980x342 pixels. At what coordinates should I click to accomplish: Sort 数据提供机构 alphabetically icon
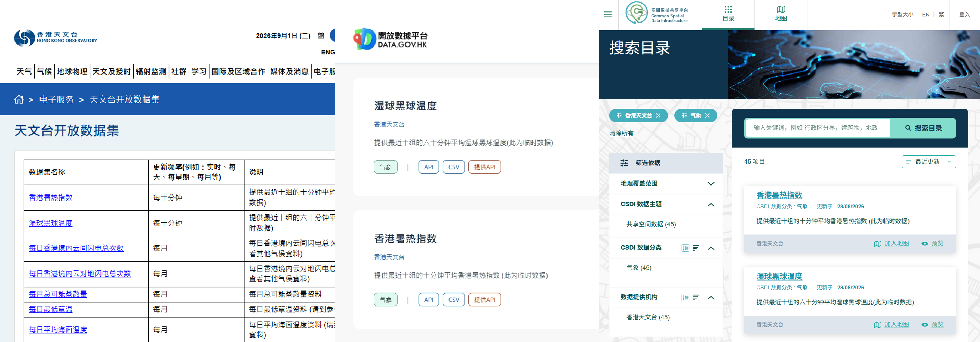(685, 297)
